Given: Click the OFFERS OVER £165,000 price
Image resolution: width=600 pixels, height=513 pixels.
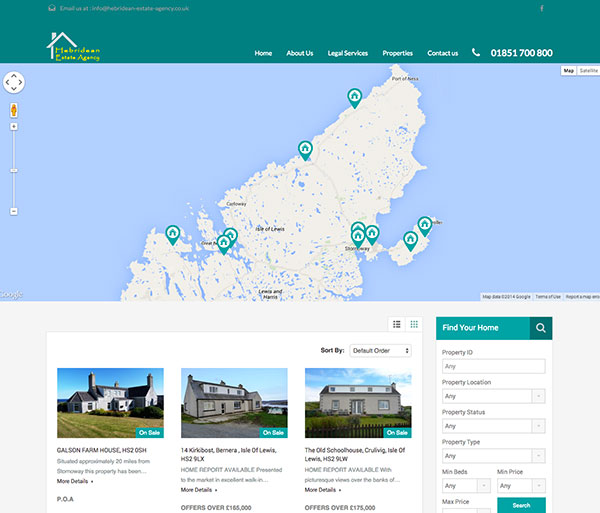Looking at the screenshot, I should pyautogui.click(x=216, y=508).
